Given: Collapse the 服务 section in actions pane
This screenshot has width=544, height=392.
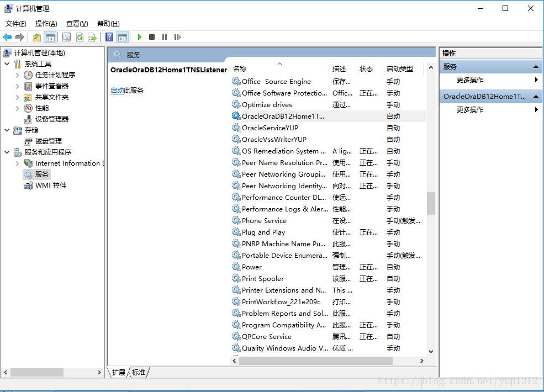Looking at the screenshot, I should click(x=536, y=67).
